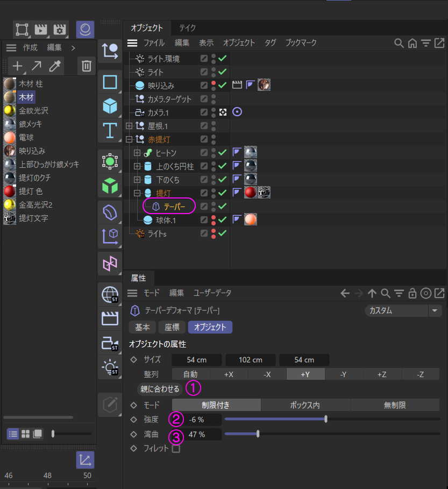Open the ブックマーク menu
448x489 pixels.
301,43
